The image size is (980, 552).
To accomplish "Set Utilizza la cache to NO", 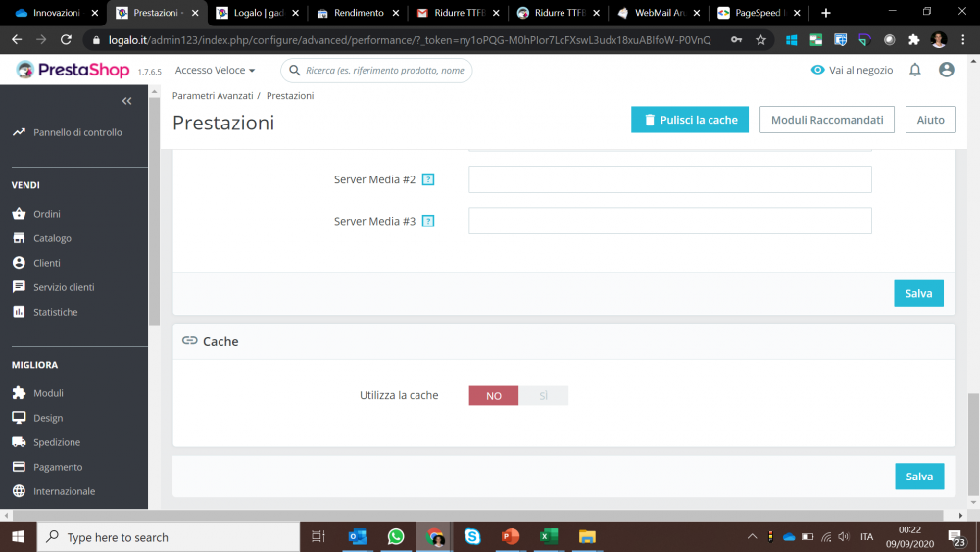I will (x=494, y=396).
